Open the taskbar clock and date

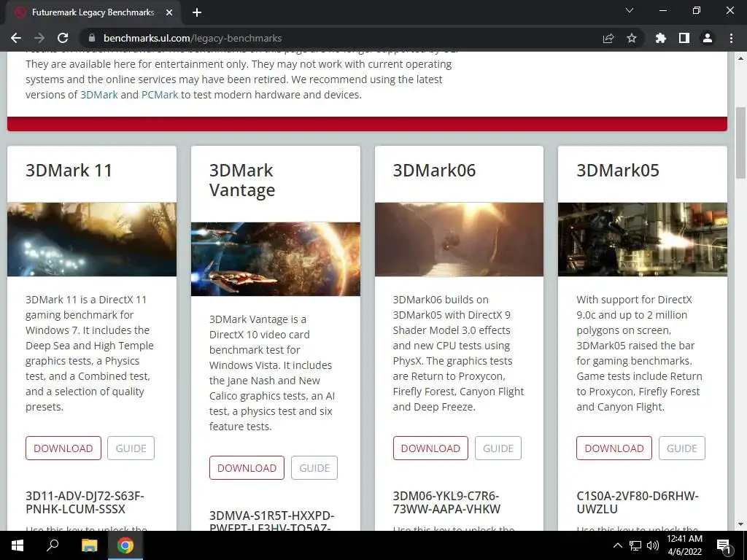[684, 545]
